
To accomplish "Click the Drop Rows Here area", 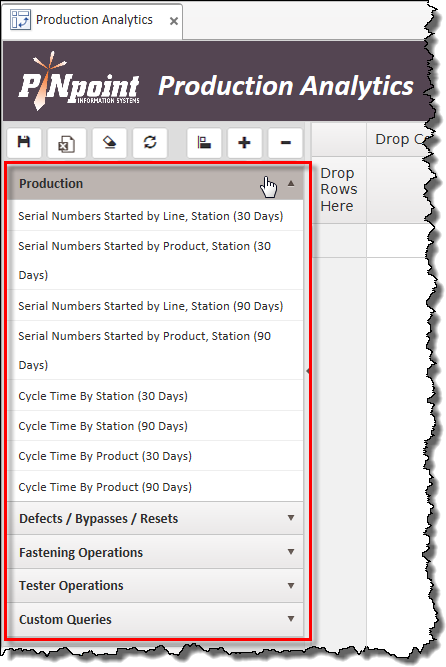I will click(339, 190).
